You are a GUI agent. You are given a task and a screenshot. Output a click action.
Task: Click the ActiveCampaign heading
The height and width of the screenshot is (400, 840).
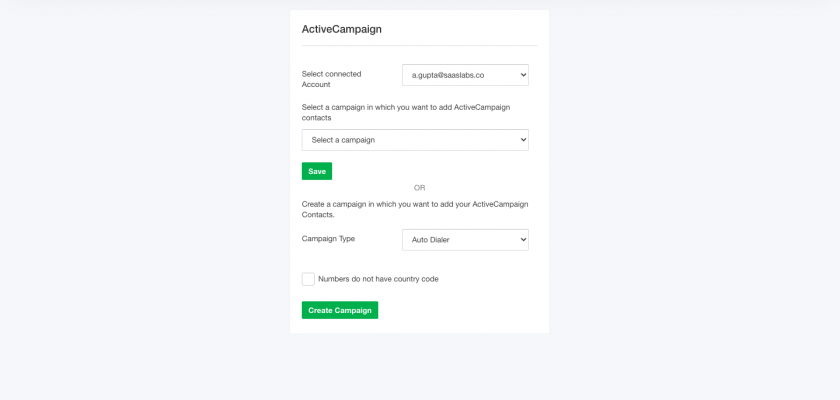pos(342,29)
